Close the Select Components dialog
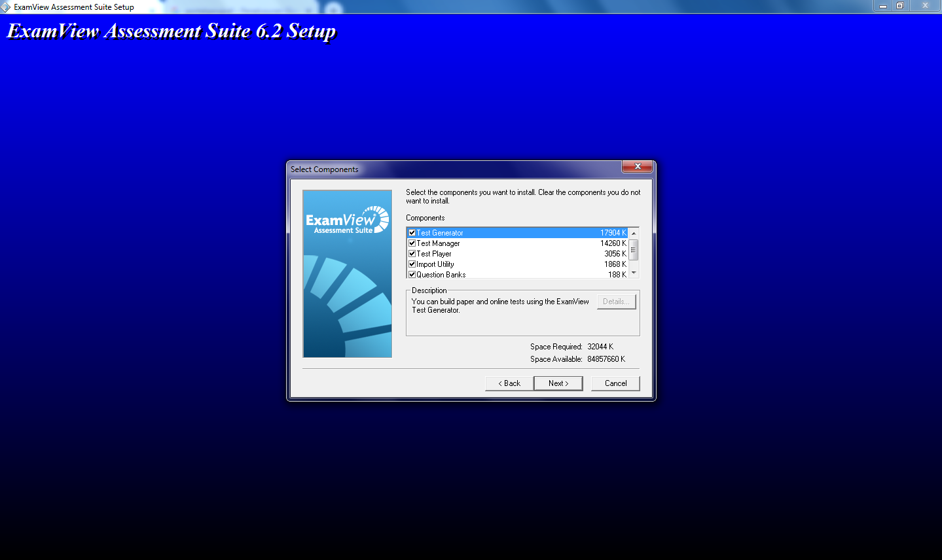This screenshot has width=942, height=560. click(x=637, y=167)
